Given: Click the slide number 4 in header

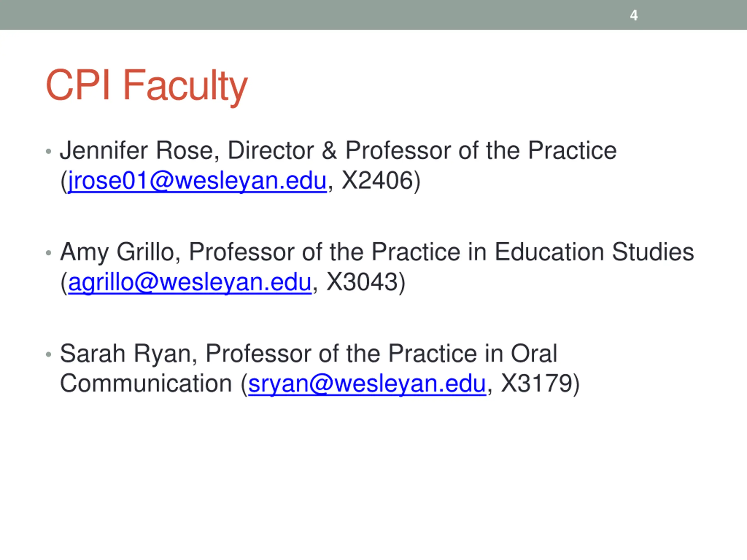Looking at the screenshot, I should tap(634, 15).
